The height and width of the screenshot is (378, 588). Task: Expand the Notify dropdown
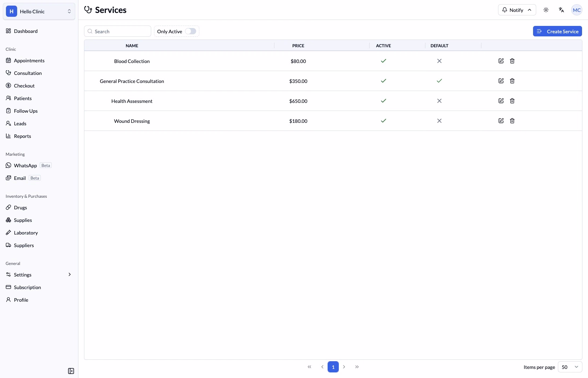pos(517,10)
